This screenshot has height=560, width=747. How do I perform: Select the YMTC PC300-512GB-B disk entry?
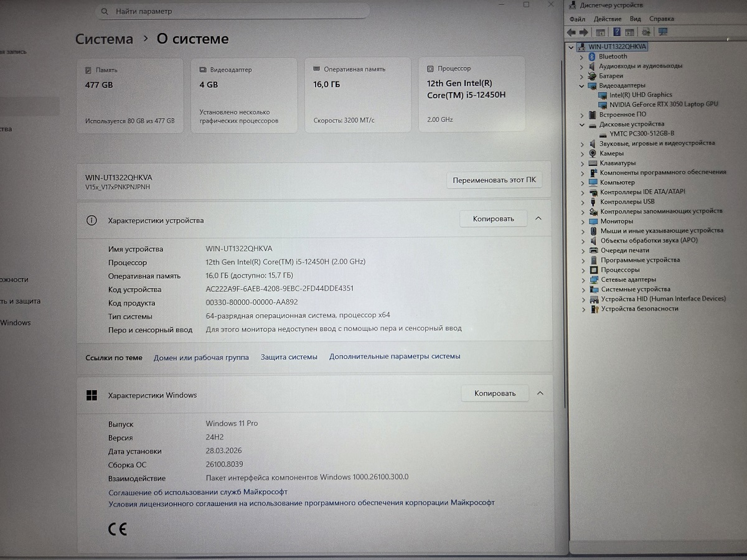coord(642,134)
